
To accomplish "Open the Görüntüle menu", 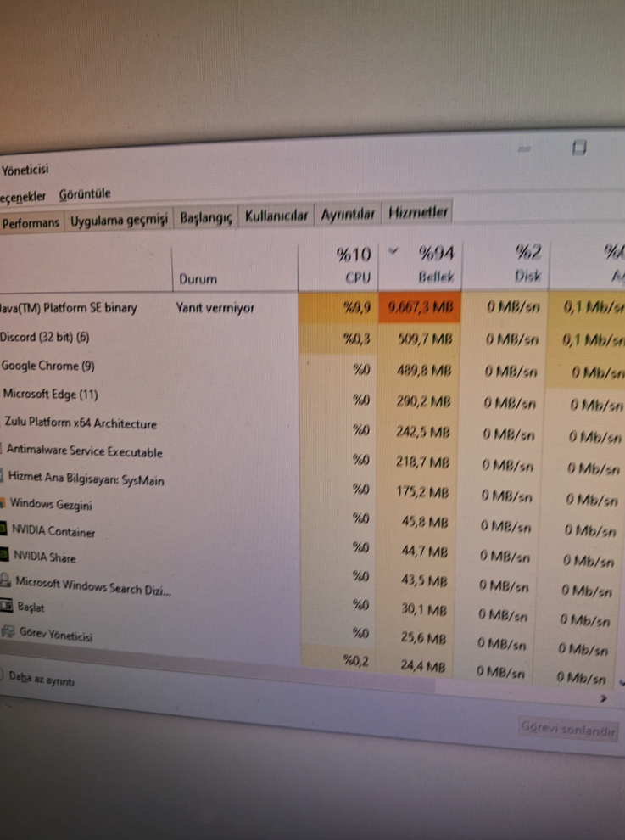I will click(x=85, y=194).
